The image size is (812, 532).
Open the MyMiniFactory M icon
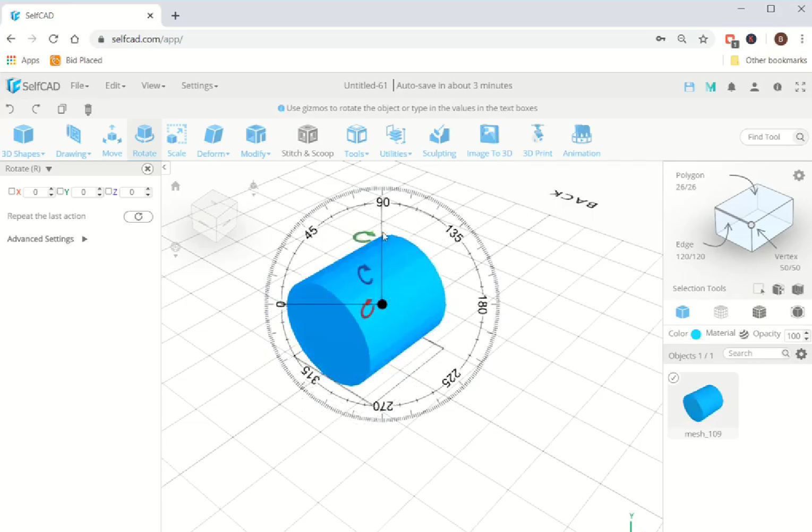tap(711, 87)
